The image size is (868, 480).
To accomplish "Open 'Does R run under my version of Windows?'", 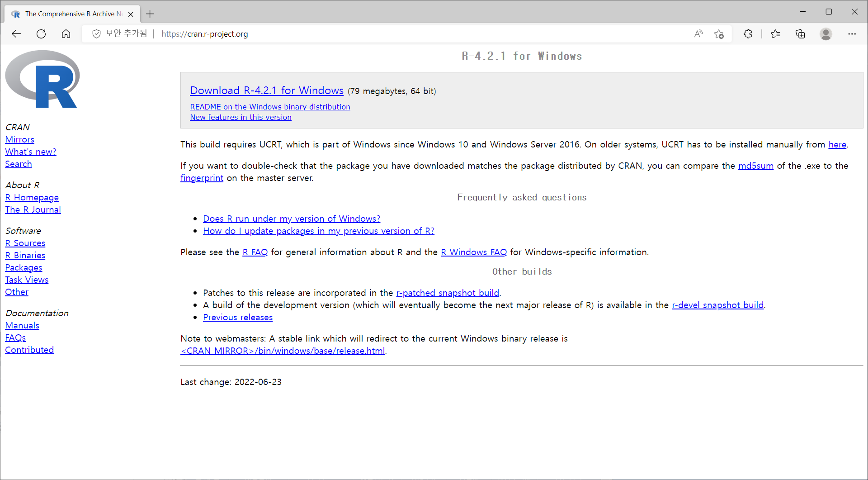I will click(292, 219).
